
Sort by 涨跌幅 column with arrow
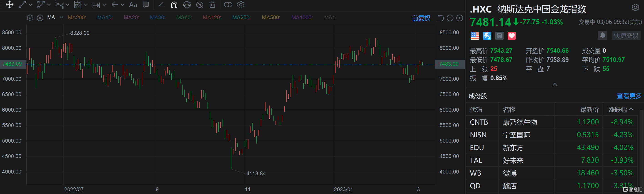(x=621, y=109)
